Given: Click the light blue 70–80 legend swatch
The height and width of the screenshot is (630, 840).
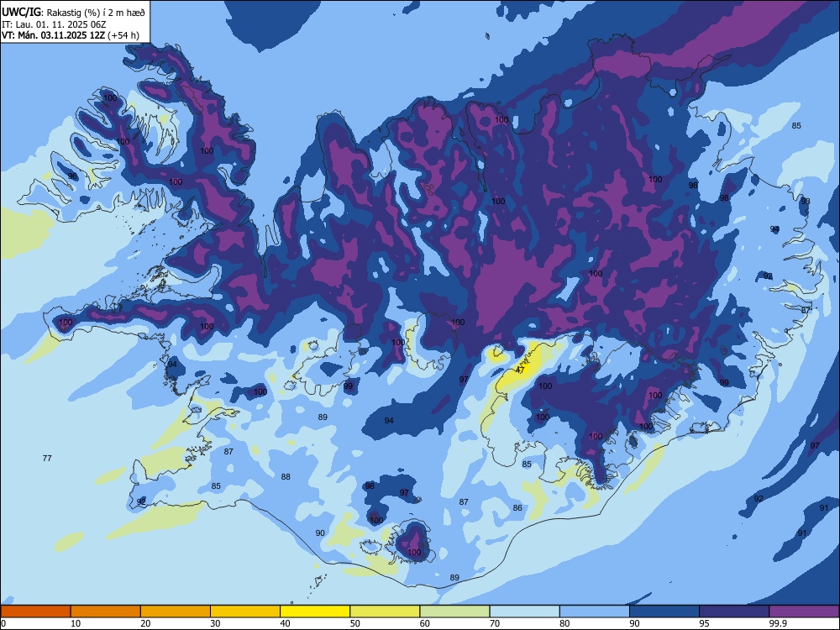Looking at the screenshot, I should pos(524,612).
